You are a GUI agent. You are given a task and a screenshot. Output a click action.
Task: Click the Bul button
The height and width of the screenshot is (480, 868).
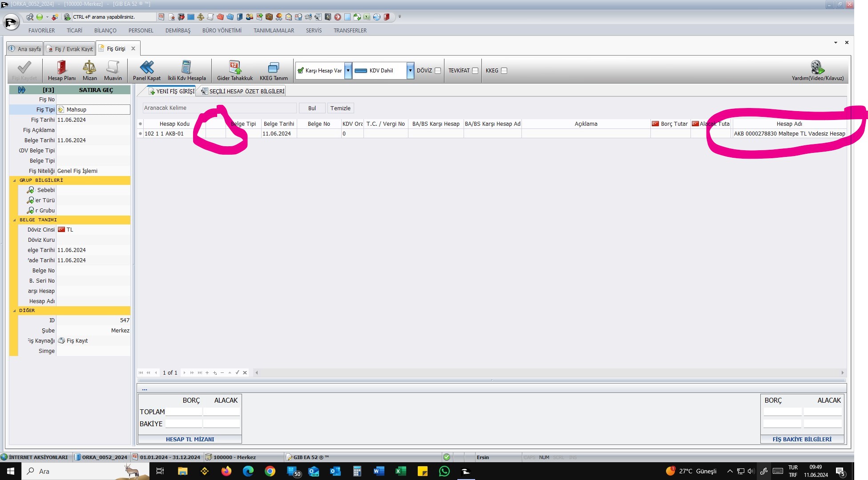[x=312, y=108]
